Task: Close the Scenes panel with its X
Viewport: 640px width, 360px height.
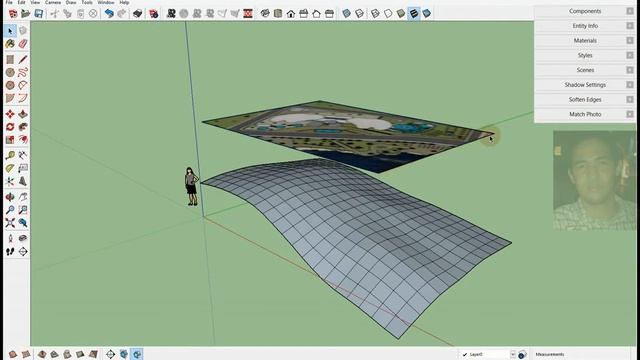Action: (x=630, y=70)
